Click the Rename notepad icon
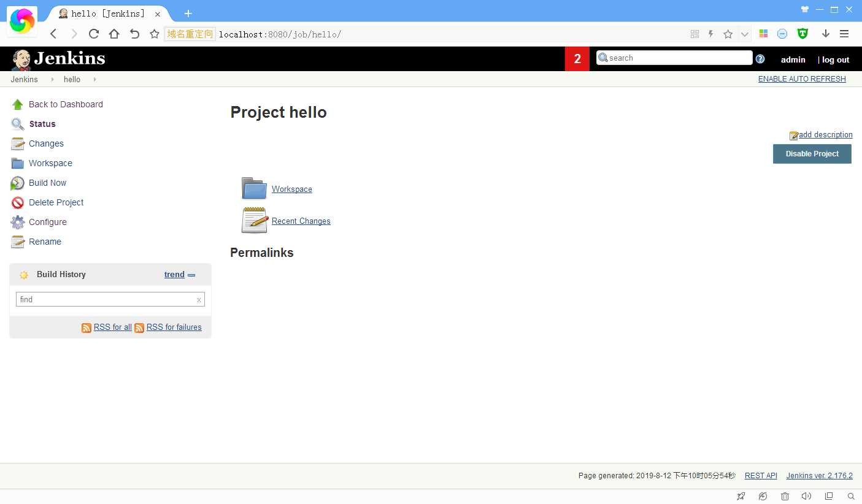 tap(18, 242)
